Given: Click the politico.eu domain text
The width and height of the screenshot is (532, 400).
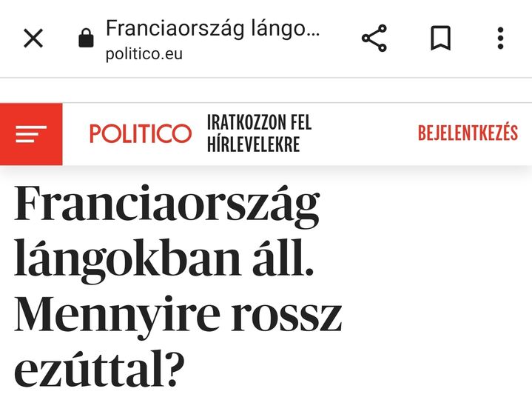Looking at the screenshot, I should pyautogui.click(x=144, y=54).
